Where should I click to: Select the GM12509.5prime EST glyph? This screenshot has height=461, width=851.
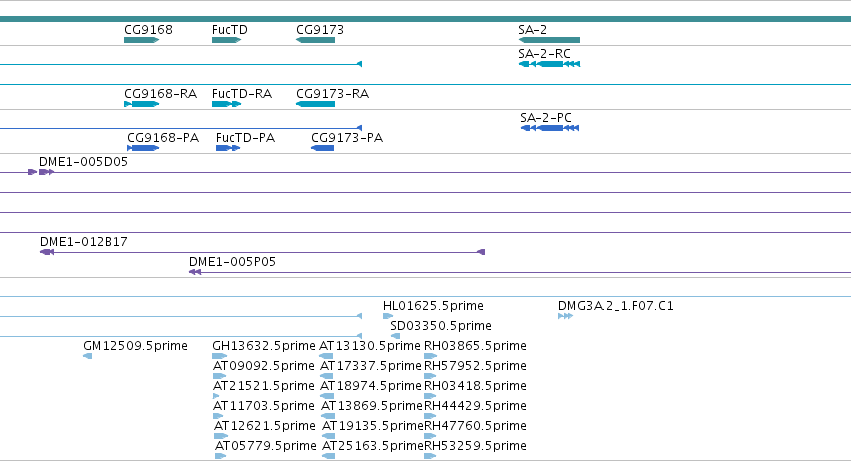(87, 356)
